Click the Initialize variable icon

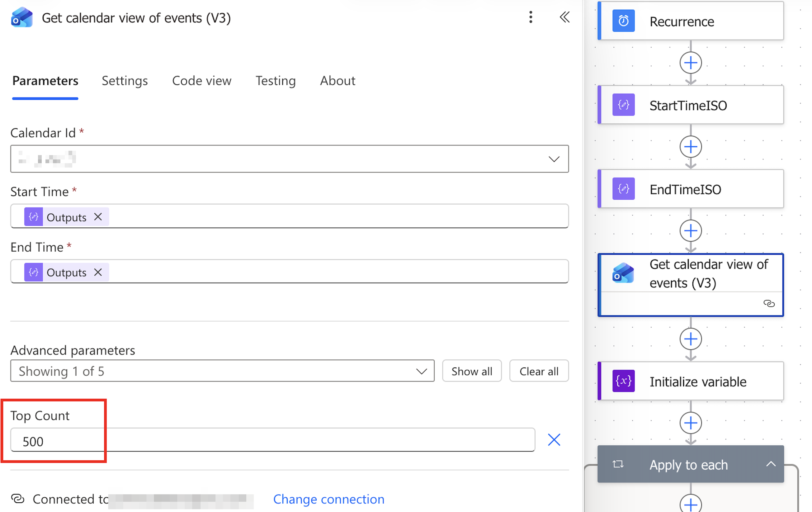[623, 381]
